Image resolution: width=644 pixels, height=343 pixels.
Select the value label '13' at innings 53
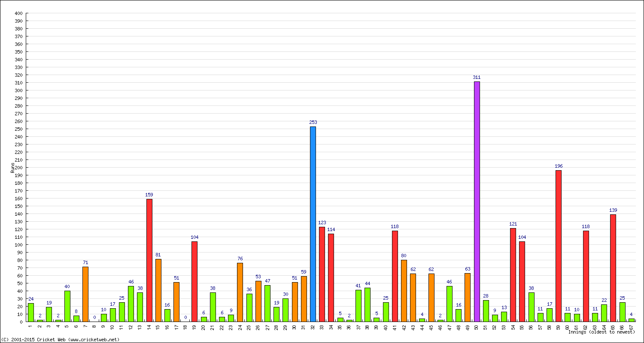tap(504, 307)
